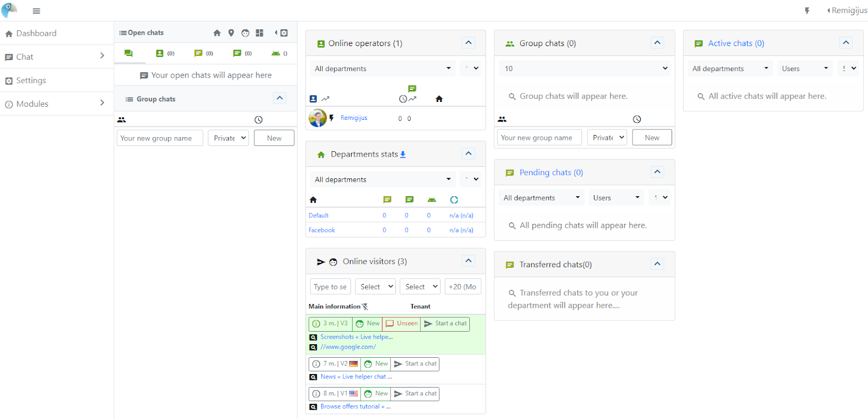
Task: Expand the Chat sidebar menu
Action: pyautogui.click(x=56, y=57)
